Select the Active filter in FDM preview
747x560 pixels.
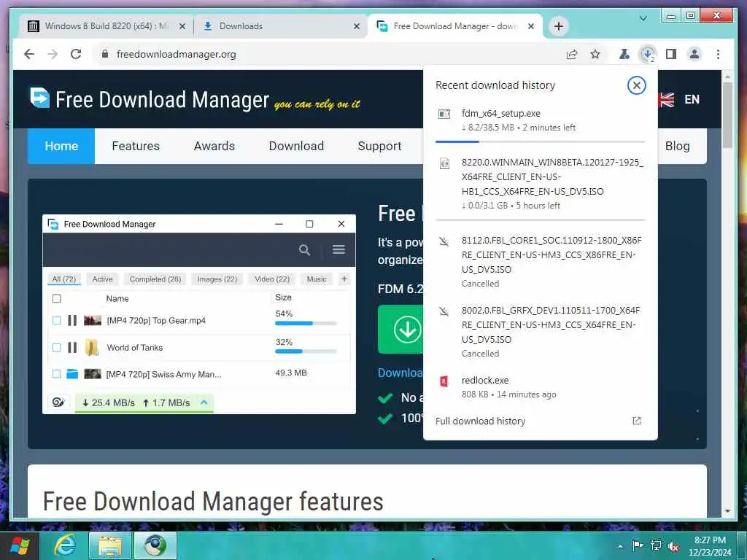(x=102, y=279)
